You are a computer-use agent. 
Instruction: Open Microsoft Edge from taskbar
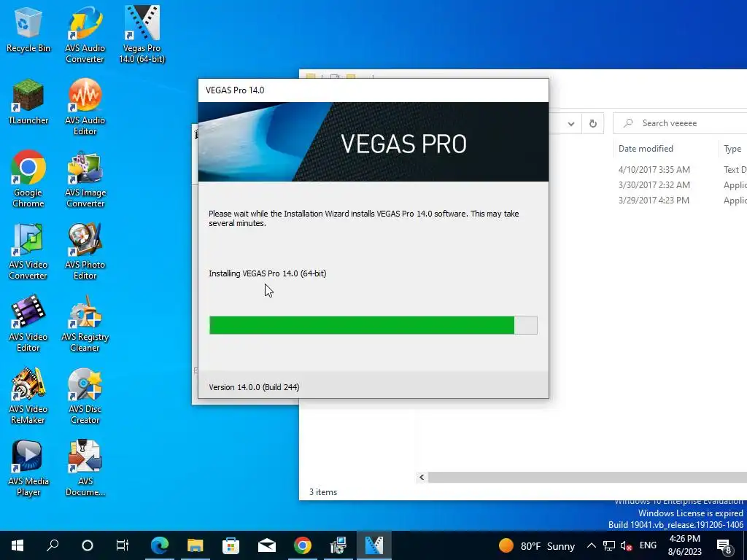160,545
